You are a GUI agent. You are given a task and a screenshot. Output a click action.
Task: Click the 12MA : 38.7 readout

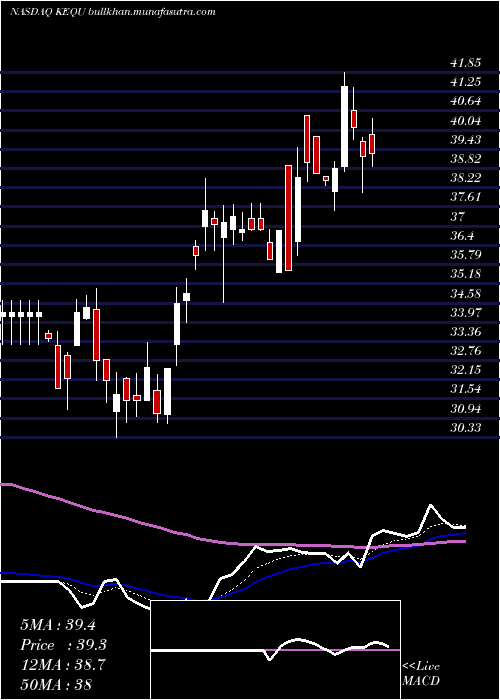(63, 665)
